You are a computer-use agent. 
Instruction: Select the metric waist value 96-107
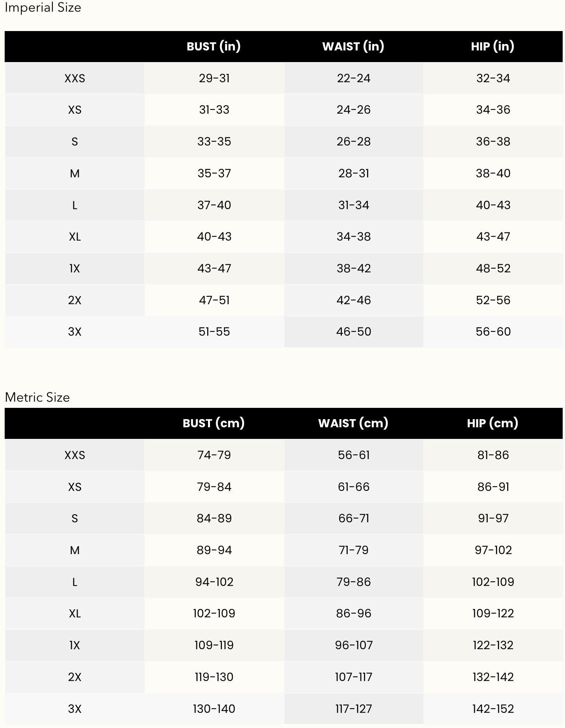(354, 645)
